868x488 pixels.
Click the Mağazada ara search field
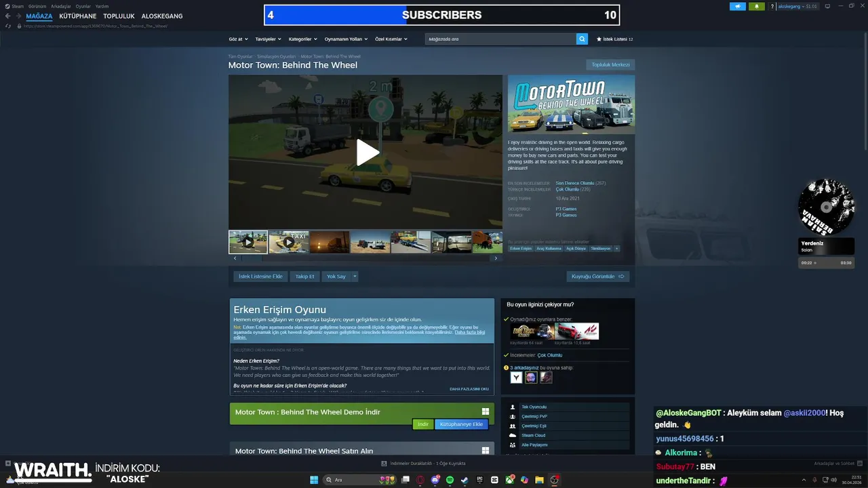pos(500,39)
